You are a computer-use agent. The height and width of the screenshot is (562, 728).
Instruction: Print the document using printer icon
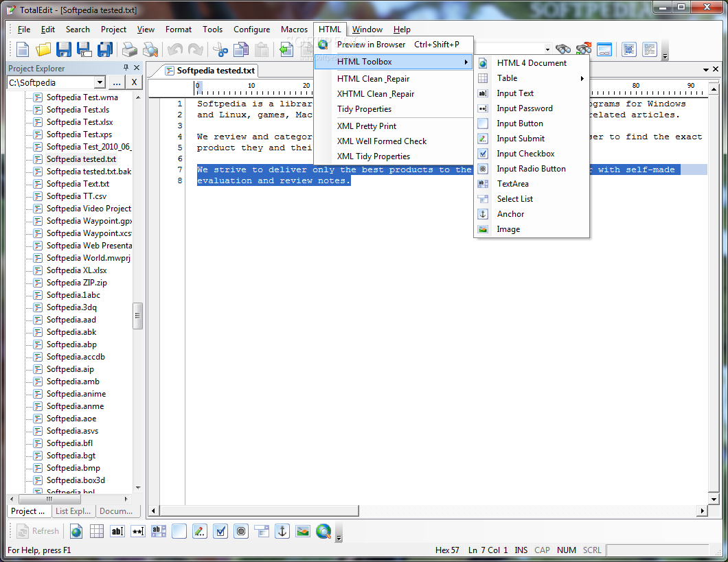130,49
